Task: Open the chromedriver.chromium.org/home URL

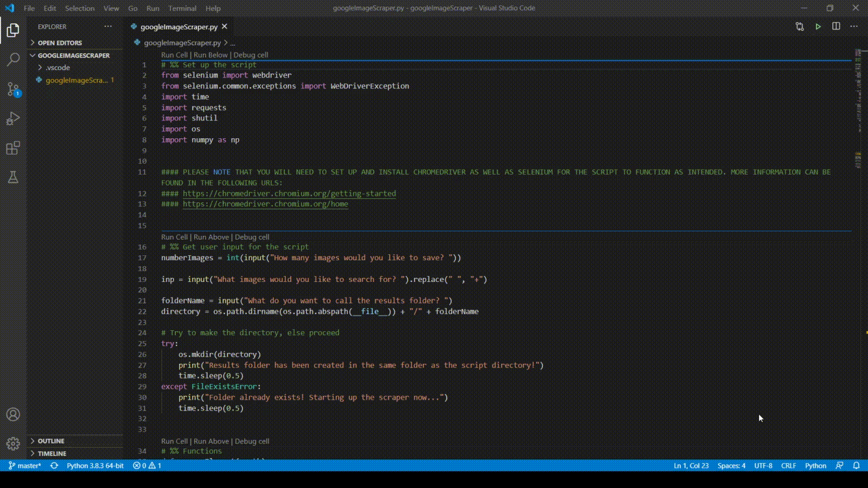Action: point(265,204)
